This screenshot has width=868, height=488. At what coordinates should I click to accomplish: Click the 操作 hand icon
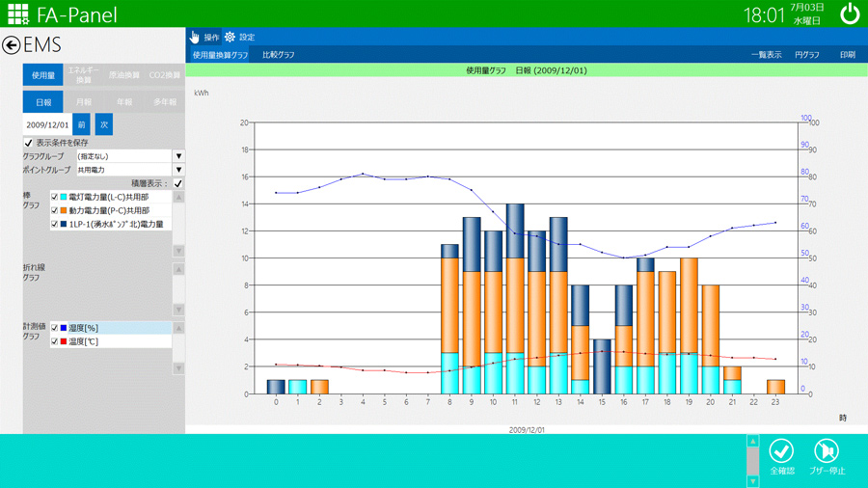click(194, 37)
